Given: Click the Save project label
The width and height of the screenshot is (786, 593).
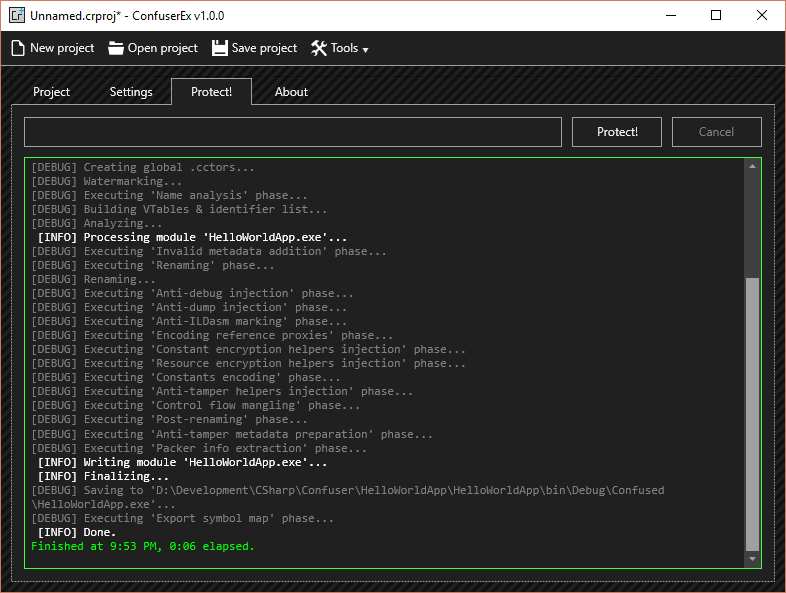Looking at the screenshot, I should click(264, 48).
